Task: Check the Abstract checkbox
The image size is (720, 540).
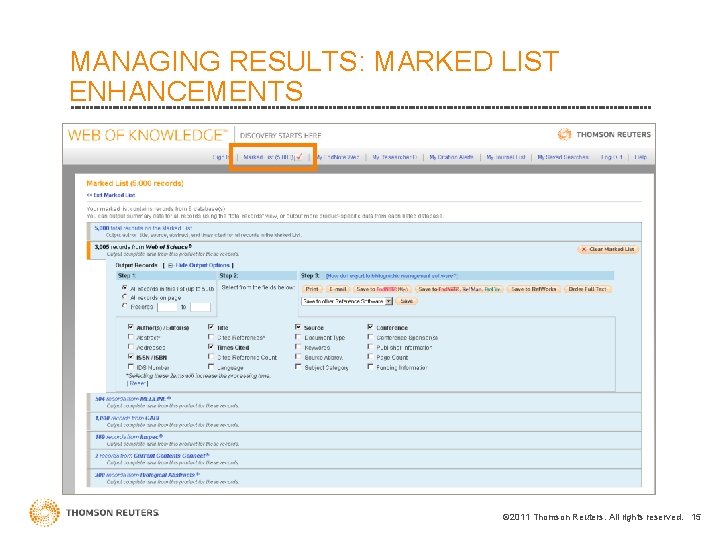Action: point(131,337)
